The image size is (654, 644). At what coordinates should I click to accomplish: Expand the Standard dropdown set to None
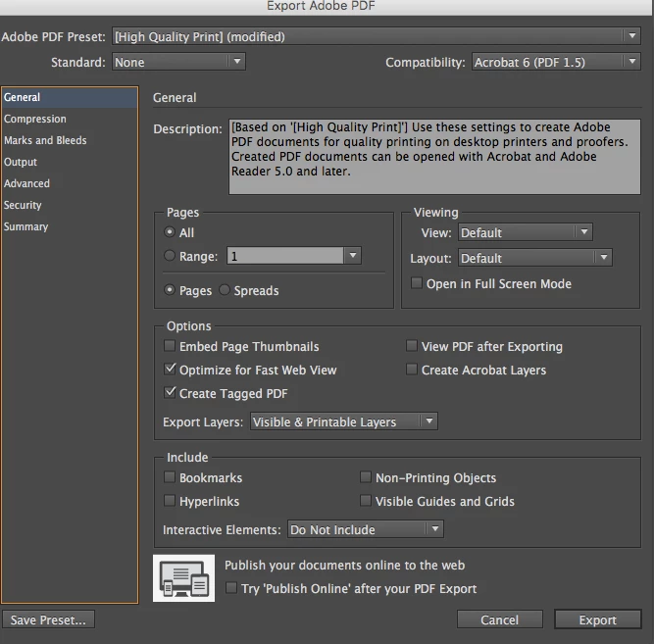coord(178,62)
